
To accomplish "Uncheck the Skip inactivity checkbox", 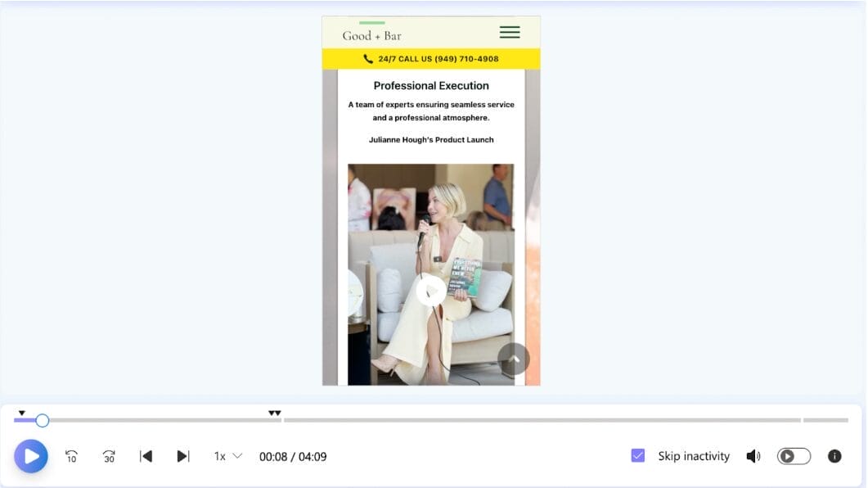I will click(638, 456).
